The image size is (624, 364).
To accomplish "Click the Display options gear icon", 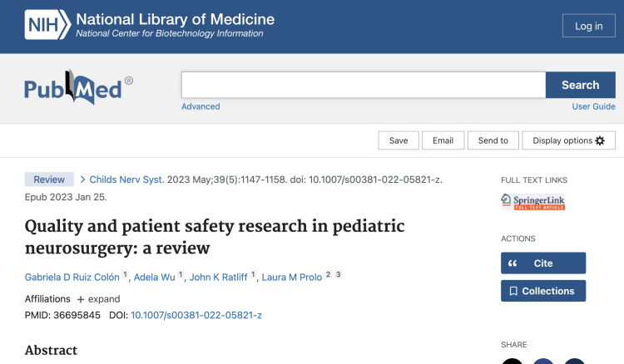I will coord(600,140).
